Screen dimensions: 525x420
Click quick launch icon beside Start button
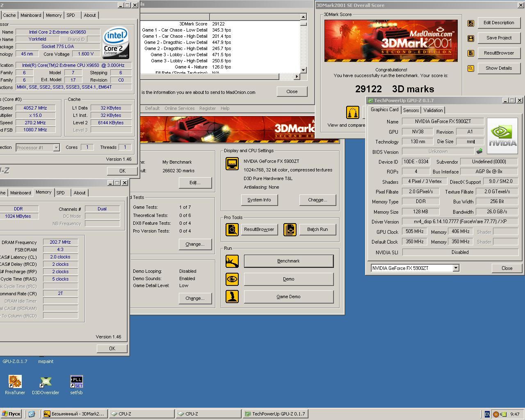click(32, 414)
